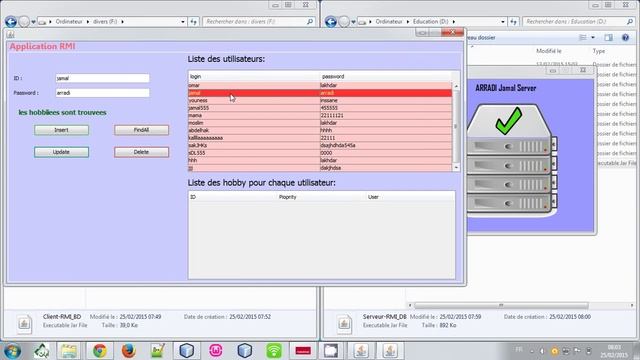Click 'Type' column header in Education window
Screen dimensions: 640x360
[x=599, y=51]
